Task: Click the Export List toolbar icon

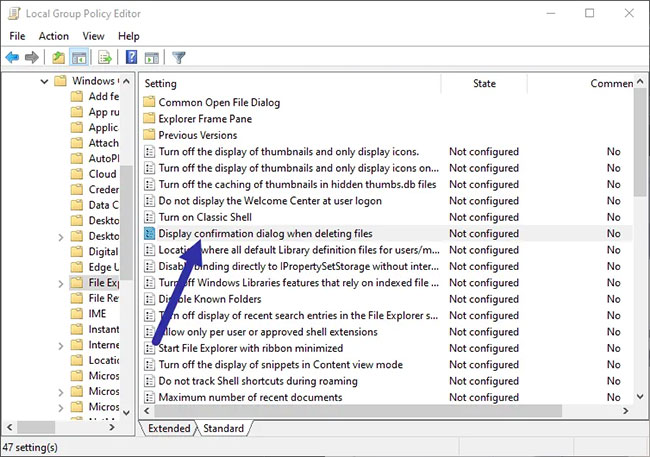Action: (x=104, y=57)
